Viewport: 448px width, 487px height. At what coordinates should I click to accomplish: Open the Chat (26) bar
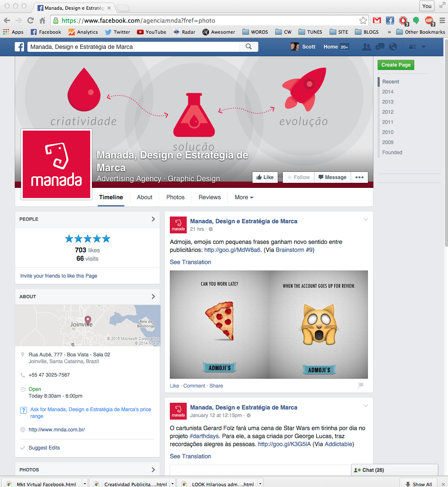(394, 470)
